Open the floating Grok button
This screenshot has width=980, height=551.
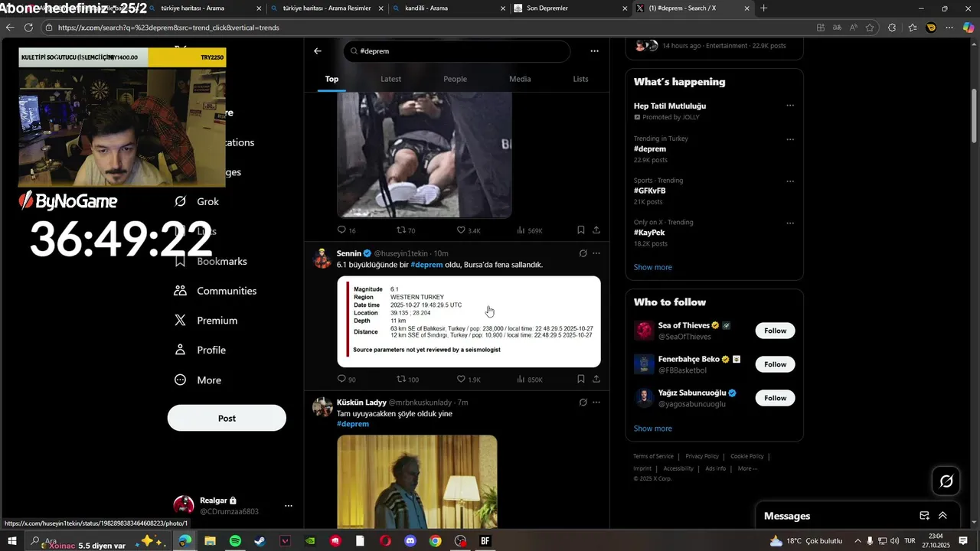(946, 481)
